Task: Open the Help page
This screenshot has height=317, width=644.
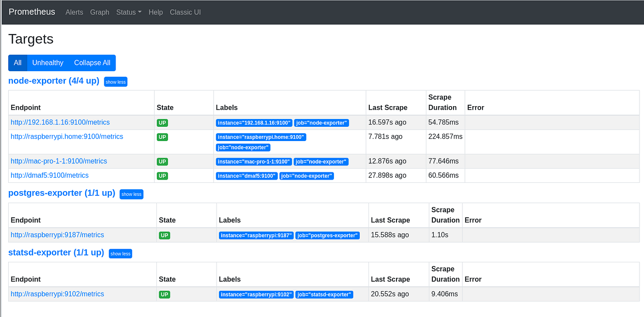Action: pos(155,12)
